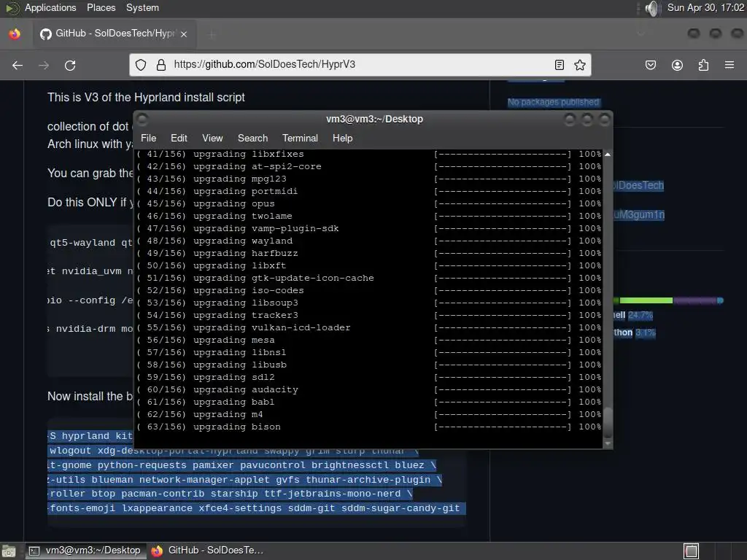The width and height of the screenshot is (747, 560).
Task: Click the green languages bar segment
Action: [646, 300]
